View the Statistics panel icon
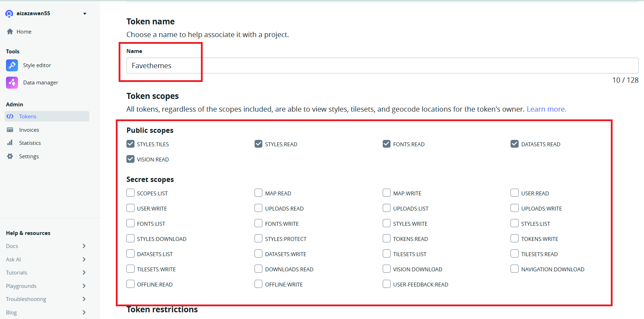 point(10,143)
